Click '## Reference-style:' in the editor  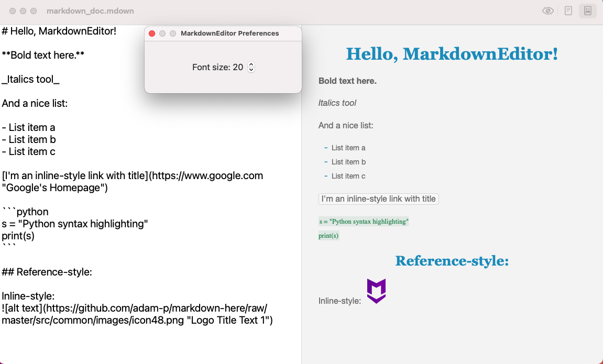pos(47,272)
